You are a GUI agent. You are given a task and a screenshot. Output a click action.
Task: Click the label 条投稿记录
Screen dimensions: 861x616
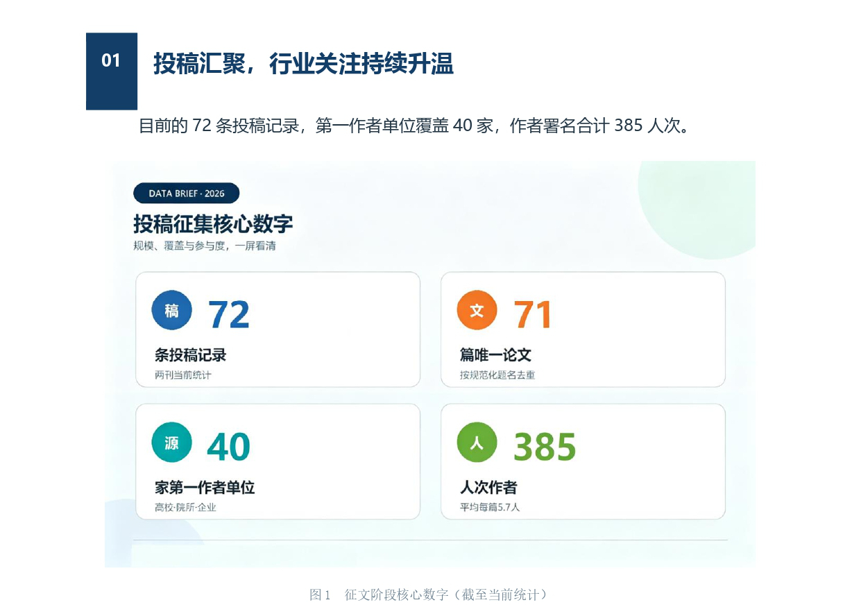coord(191,355)
